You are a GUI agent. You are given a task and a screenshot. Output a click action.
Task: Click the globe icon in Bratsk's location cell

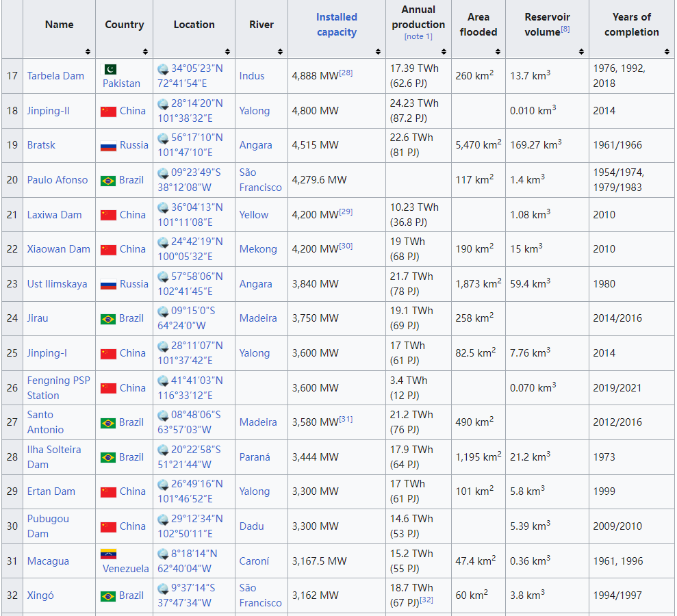(x=163, y=138)
